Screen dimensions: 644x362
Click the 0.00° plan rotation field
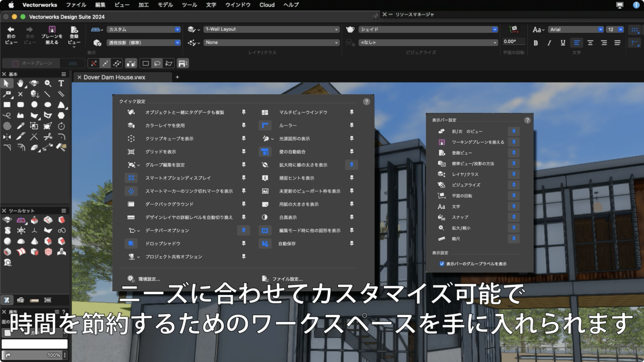pyautogui.click(x=514, y=42)
